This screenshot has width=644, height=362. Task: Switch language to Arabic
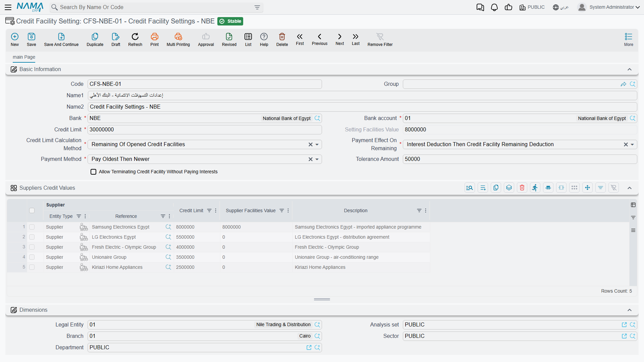click(x=561, y=7)
